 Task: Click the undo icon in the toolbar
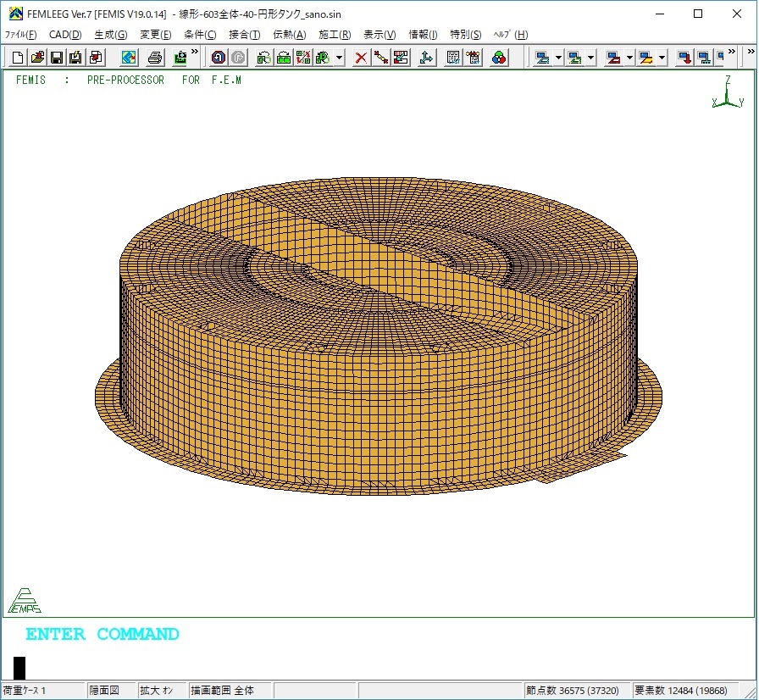(x=218, y=58)
